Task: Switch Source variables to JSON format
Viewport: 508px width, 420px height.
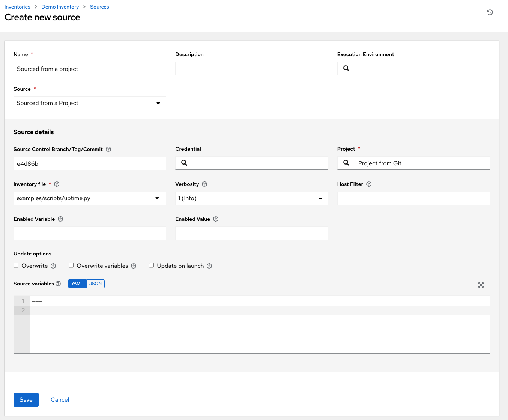Action: 95,283
